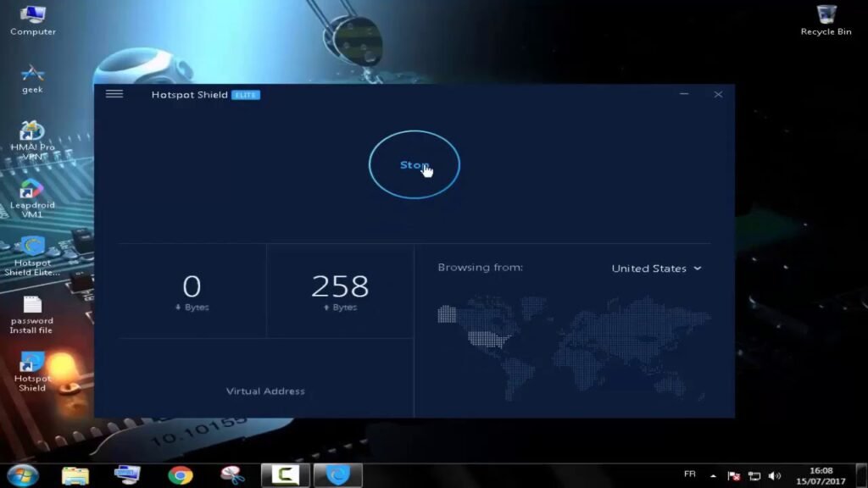868x488 pixels.
Task: Open the Hotspot Shield hamburger menu
Action: pyautogui.click(x=114, y=94)
